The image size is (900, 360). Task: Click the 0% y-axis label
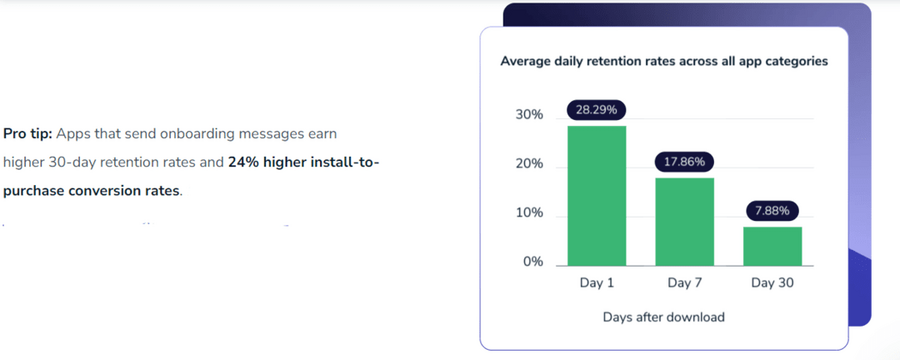tap(533, 262)
